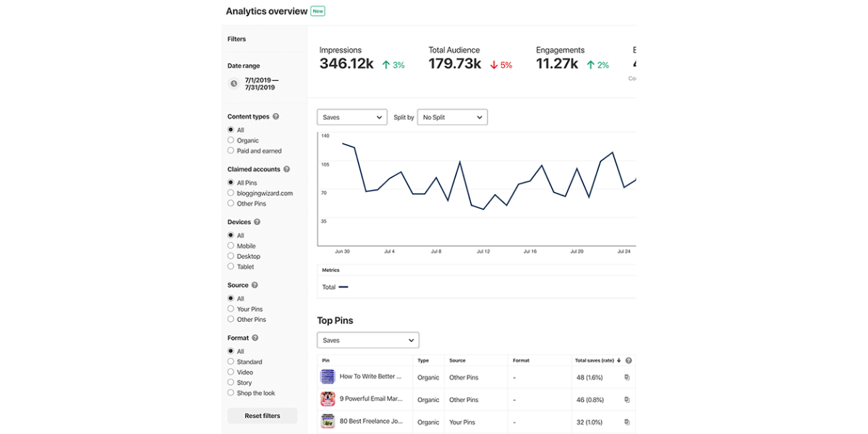This screenshot has height=434, width=868.
Task: Open the Saves metric dropdown above chart
Action: tap(352, 117)
